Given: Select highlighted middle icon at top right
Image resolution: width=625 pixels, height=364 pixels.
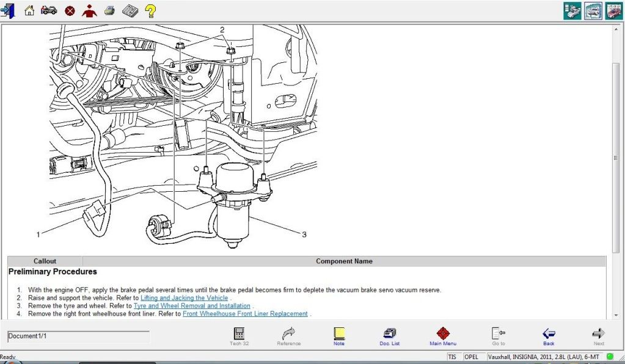Looking at the screenshot, I should click(593, 11).
